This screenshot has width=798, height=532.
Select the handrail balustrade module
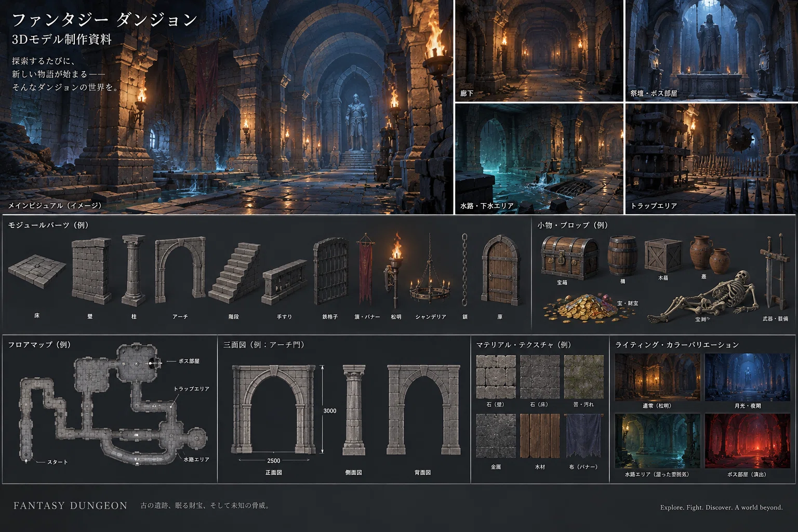tap(285, 282)
